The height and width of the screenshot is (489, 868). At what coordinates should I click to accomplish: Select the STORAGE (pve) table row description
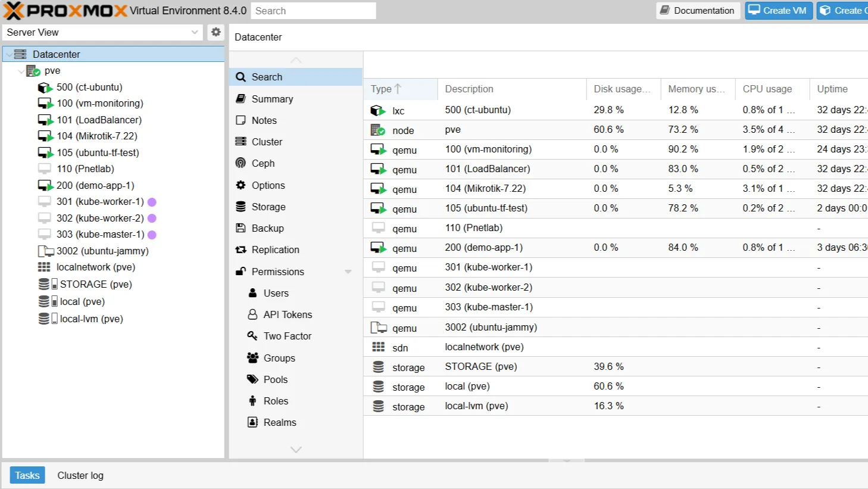pos(480,366)
